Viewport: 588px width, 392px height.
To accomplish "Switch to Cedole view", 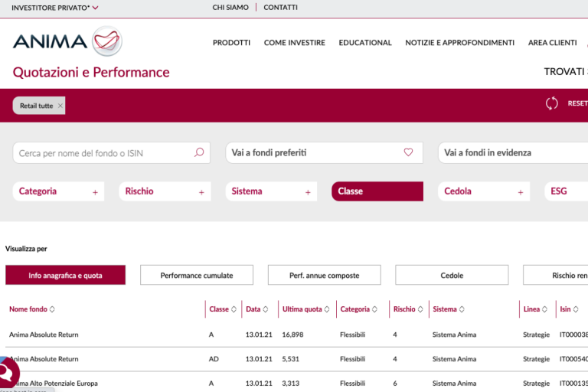I will [x=452, y=275].
